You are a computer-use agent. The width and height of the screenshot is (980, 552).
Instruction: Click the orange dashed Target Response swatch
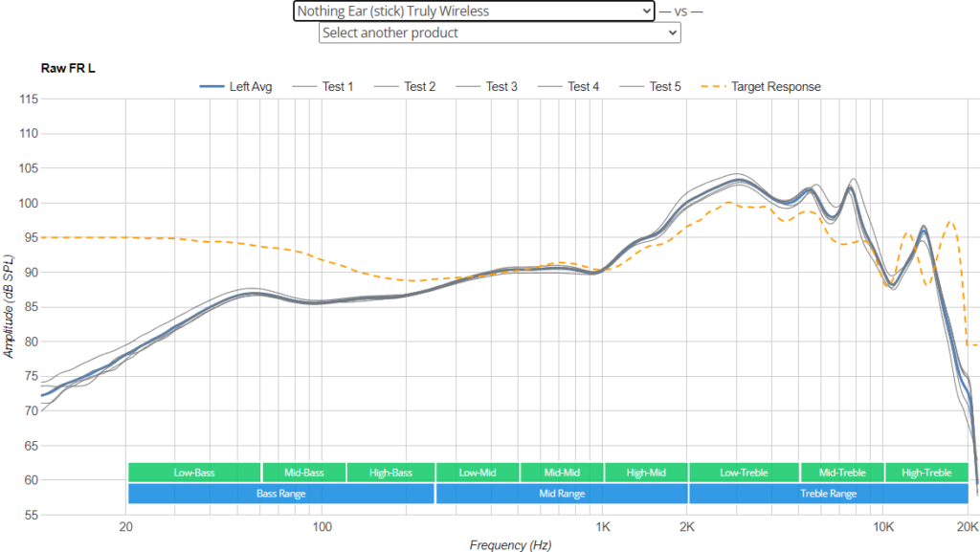pos(714,87)
